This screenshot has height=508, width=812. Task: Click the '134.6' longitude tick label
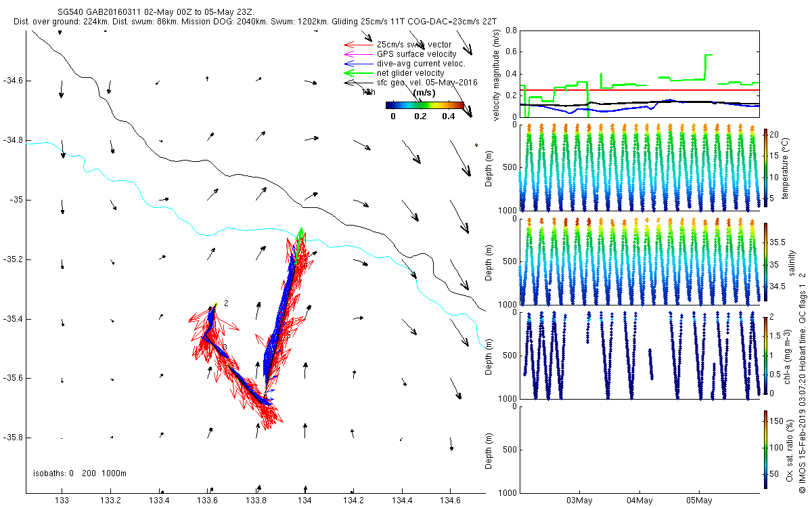point(451,501)
